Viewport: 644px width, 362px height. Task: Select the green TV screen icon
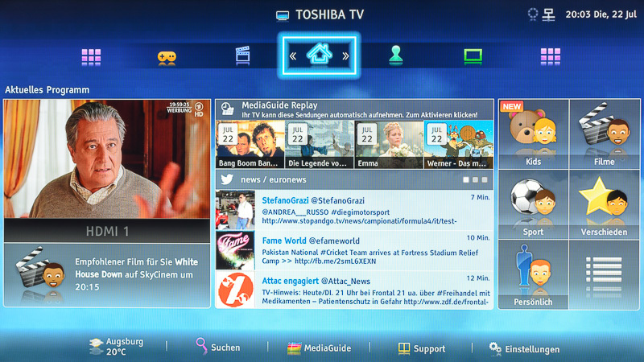473,56
